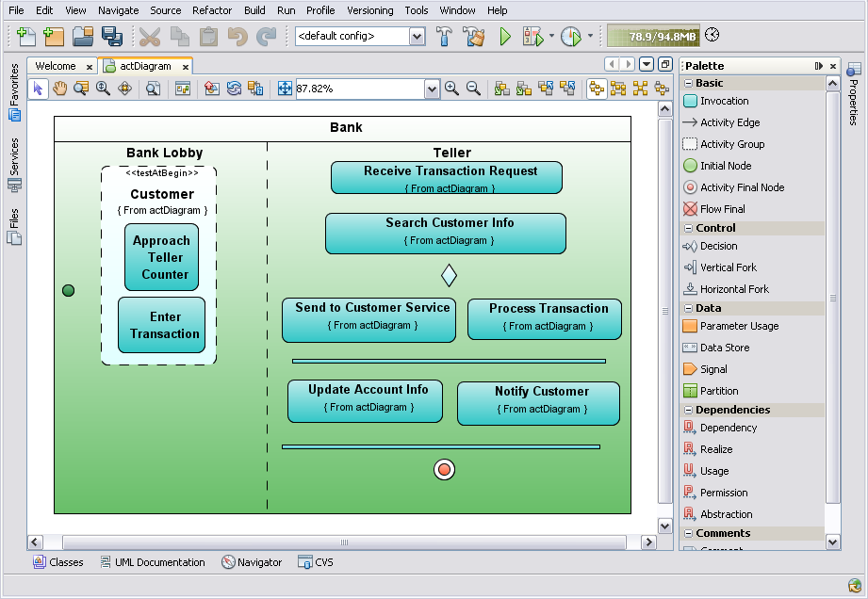868x599 pixels.
Task: Switch to the Welcome tab
Action: point(56,66)
